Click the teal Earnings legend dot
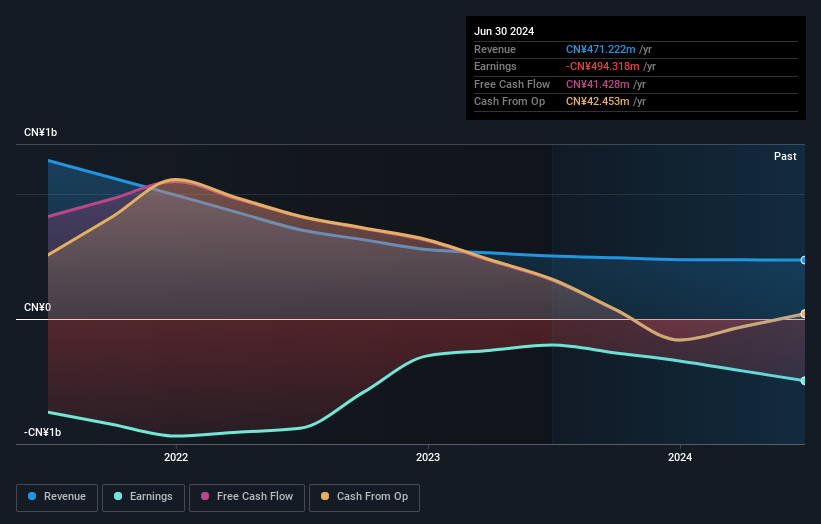Screen dimensions: 821x524 tap(118, 496)
